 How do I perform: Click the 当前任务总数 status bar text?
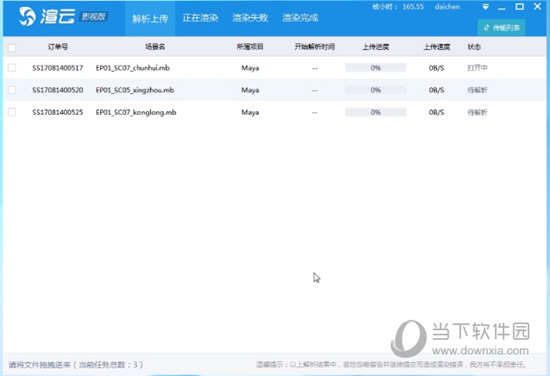pos(107,365)
